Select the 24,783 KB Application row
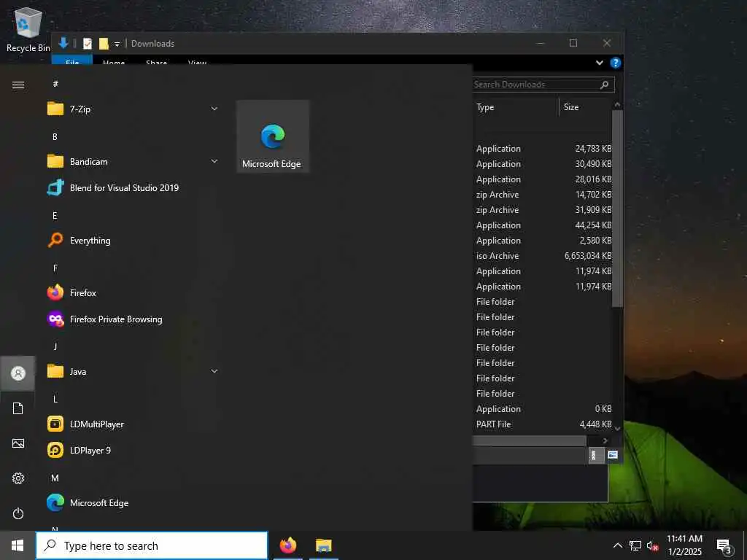 pyautogui.click(x=543, y=149)
